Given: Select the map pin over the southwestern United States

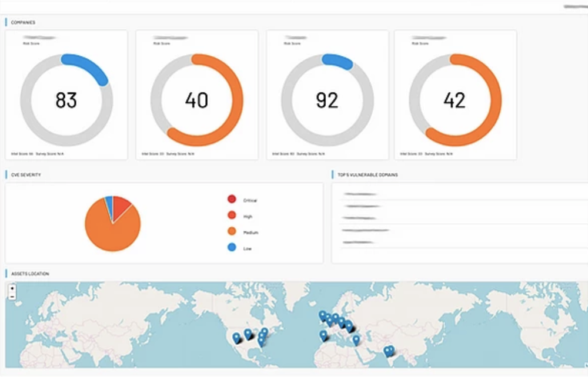Looking at the screenshot, I should click(236, 338).
